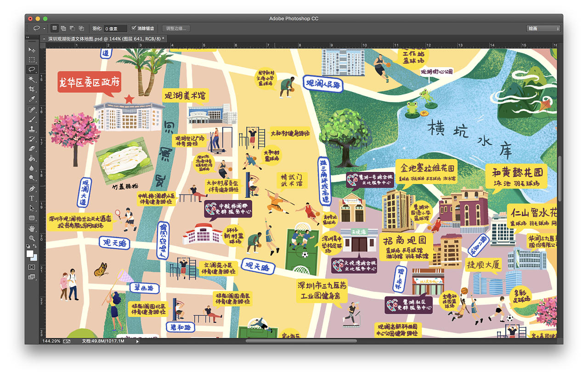588x378 pixels.
Task: Select the Zoom tool
Action: (x=32, y=238)
